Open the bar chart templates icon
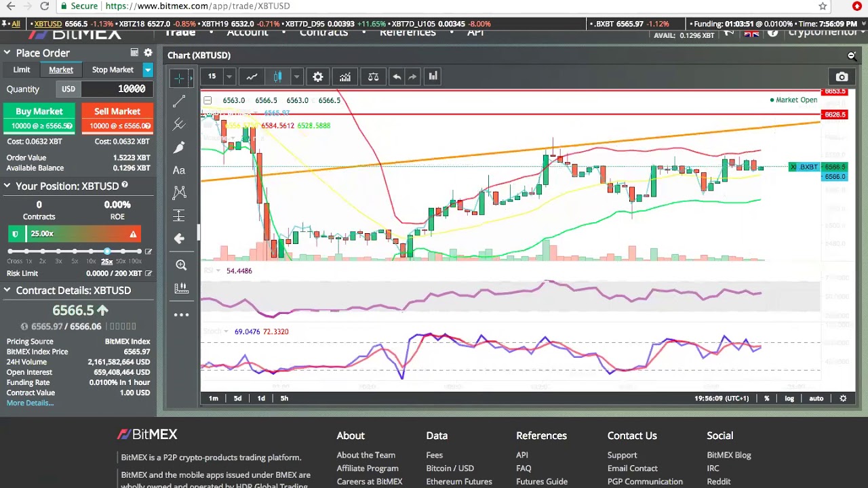Viewport: 868px width, 488px height. click(x=433, y=77)
